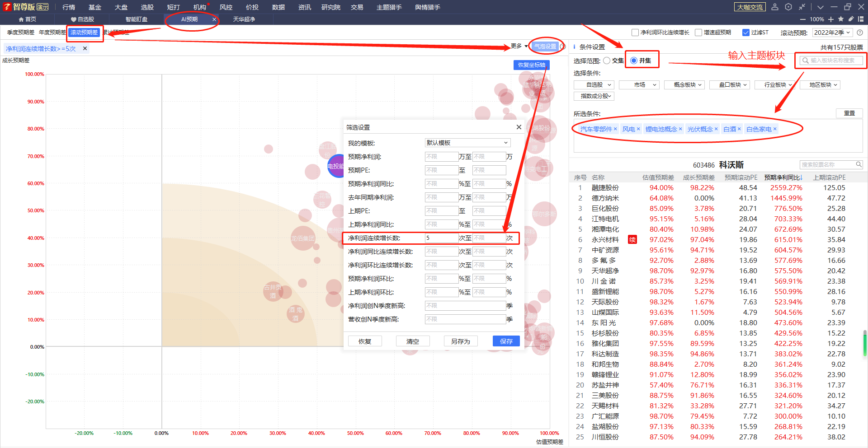Switch to the 季度预期差 sub-tab
Viewport: 868px width, 448px height.
point(21,33)
